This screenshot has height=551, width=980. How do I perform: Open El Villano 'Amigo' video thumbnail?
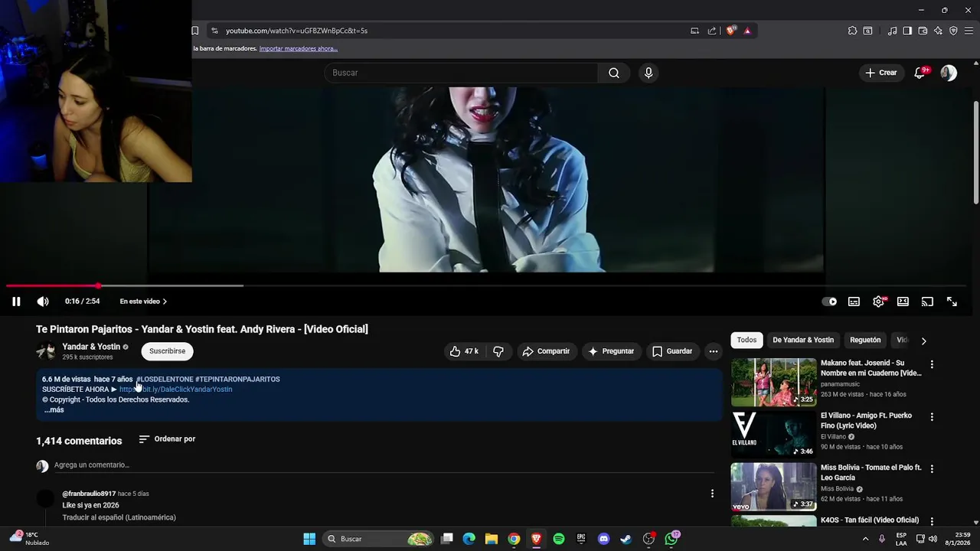tap(773, 434)
